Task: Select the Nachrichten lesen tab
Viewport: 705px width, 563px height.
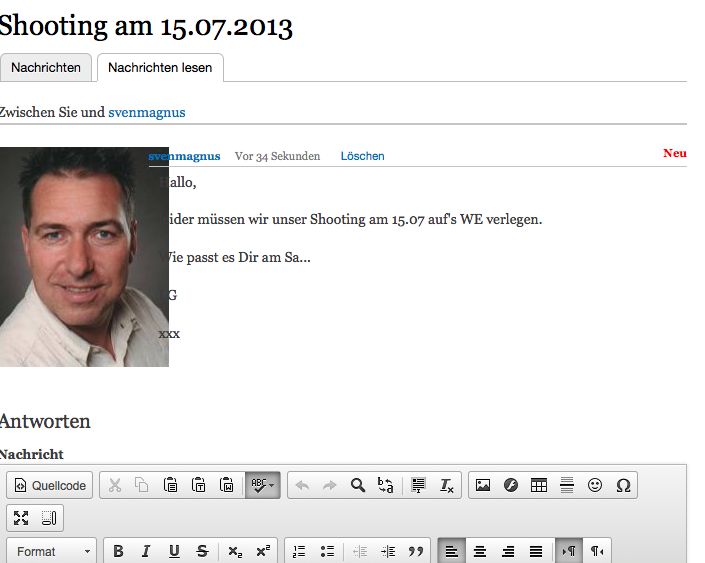Action: point(160,68)
